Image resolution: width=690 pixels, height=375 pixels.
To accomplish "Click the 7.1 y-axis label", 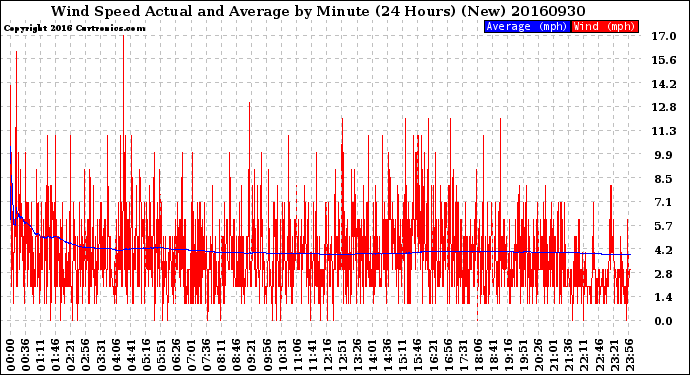I will tap(664, 202).
